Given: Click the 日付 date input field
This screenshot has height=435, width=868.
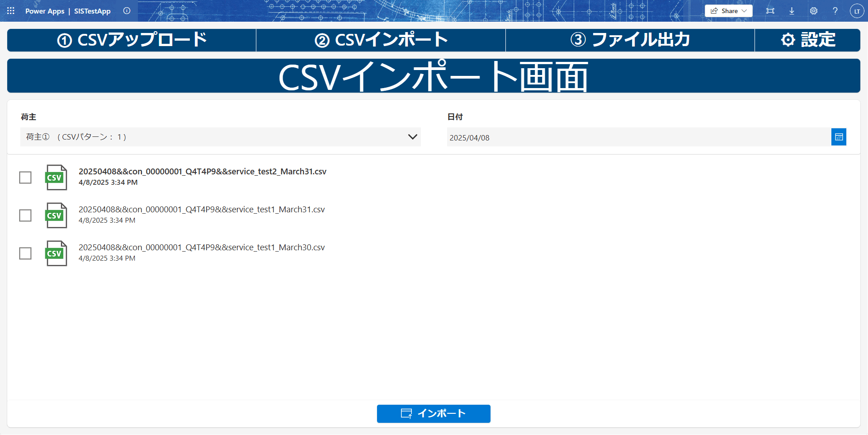Looking at the screenshot, I should point(638,137).
